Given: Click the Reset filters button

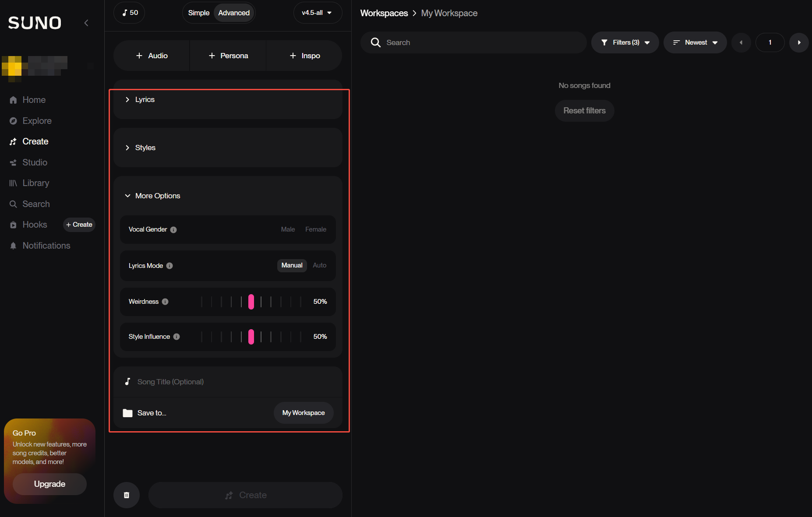Looking at the screenshot, I should click(584, 111).
